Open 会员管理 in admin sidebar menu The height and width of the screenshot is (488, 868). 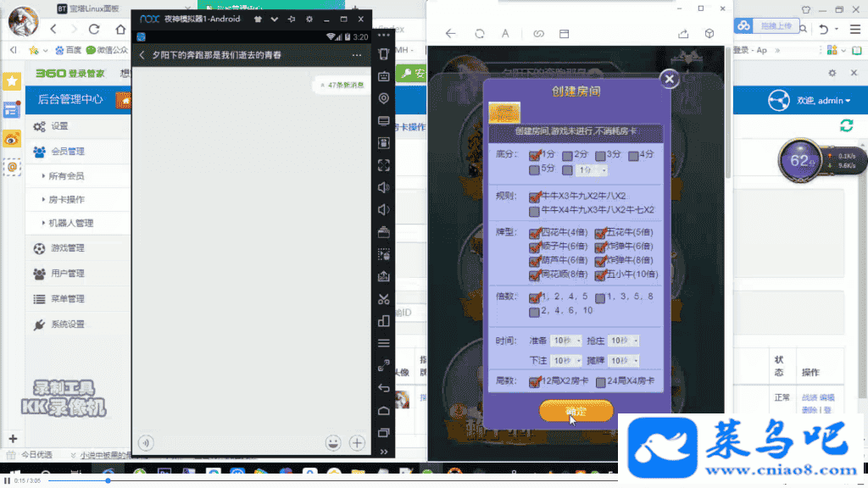[x=68, y=151]
